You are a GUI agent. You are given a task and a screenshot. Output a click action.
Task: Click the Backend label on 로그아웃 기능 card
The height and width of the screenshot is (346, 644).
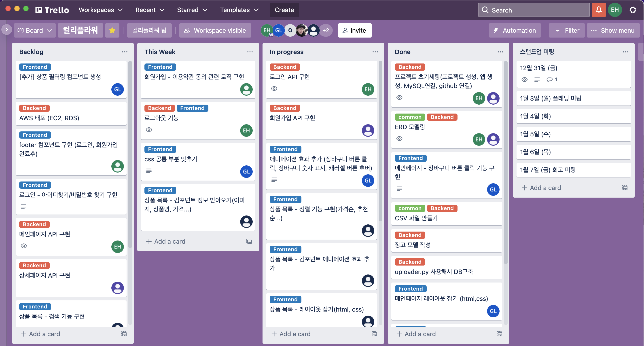pos(159,108)
